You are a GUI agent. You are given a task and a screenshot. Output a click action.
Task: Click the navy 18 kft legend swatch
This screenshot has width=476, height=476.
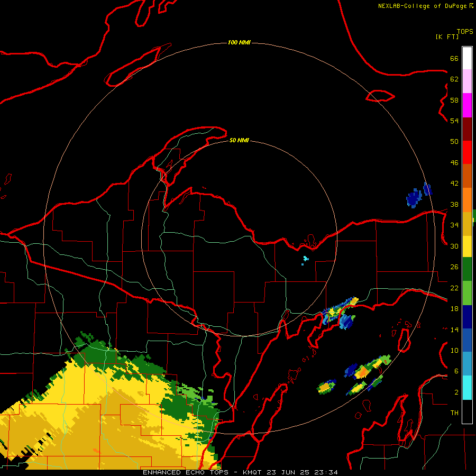(x=467, y=317)
